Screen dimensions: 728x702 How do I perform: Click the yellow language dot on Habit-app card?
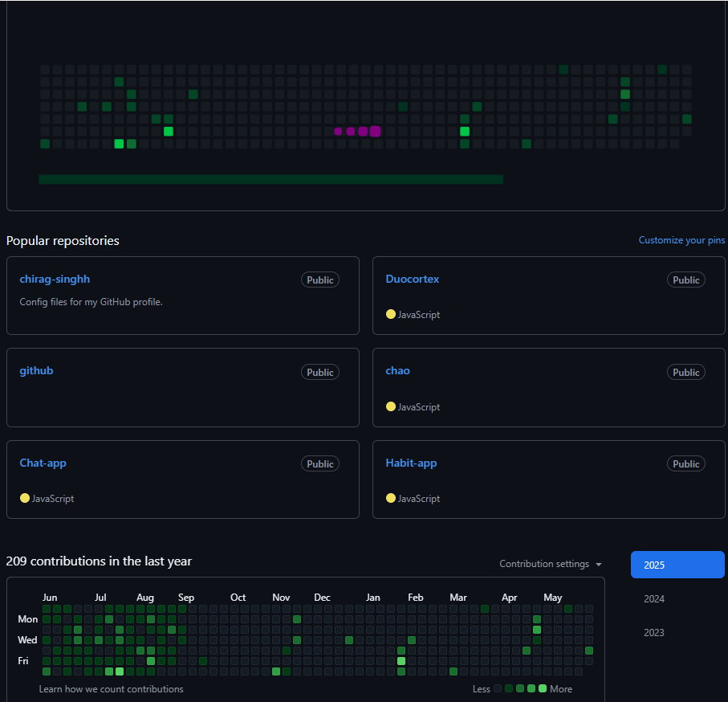[x=391, y=499]
